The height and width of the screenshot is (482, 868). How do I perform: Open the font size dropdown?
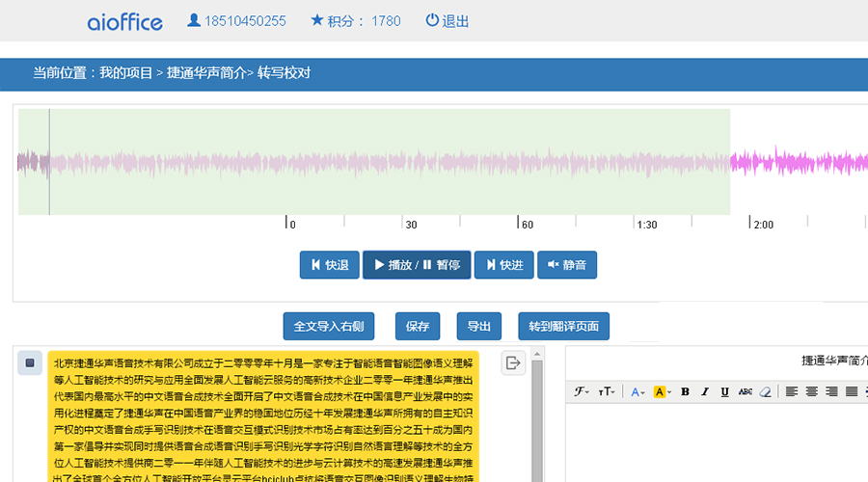607,391
